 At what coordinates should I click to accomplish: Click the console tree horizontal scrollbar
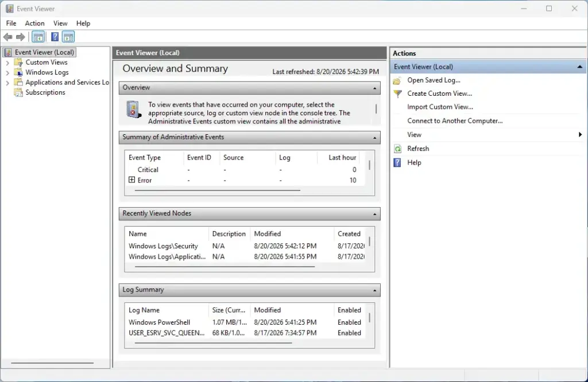pyautogui.click(x=52, y=363)
